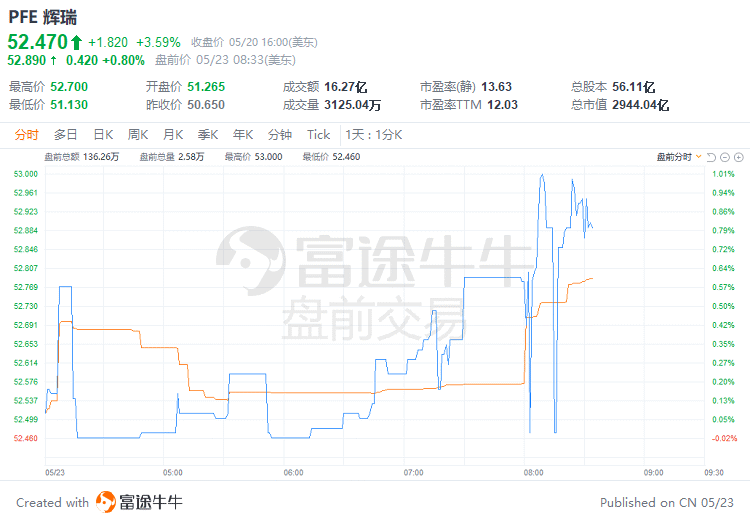750x523 pixels.
Task: Click 总股本 value 56.11亿
Action: tap(634, 87)
